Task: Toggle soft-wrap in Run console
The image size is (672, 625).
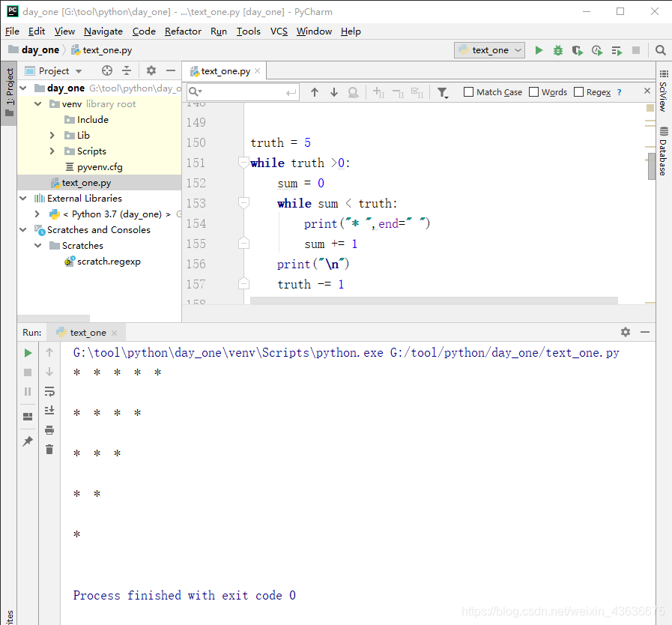Action: point(49,391)
